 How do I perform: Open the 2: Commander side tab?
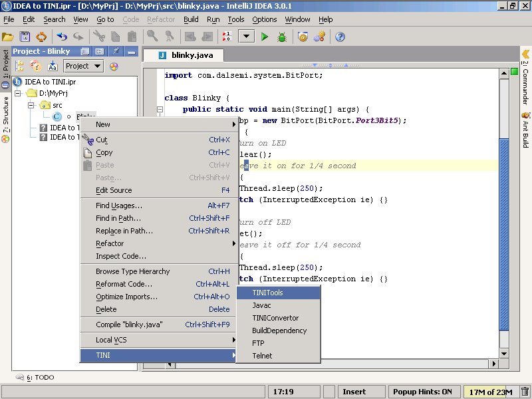tap(525, 77)
